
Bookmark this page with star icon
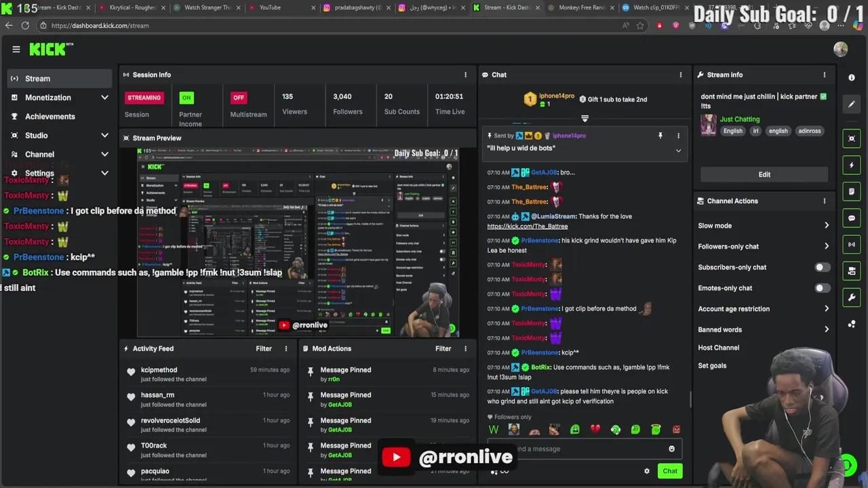tap(639, 26)
